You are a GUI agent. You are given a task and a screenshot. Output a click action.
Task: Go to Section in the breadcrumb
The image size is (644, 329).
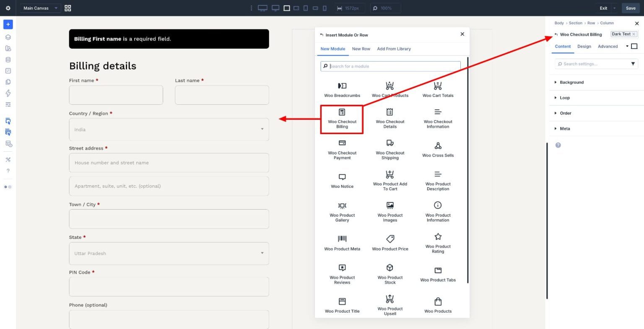(575, 23)
